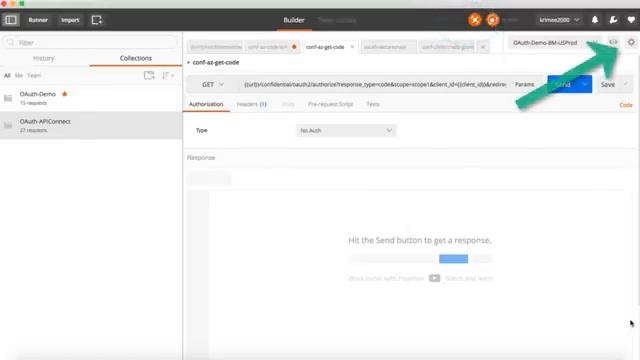
Task: Open the Send button dropdown arrow
Action: (x=584, y=84)
